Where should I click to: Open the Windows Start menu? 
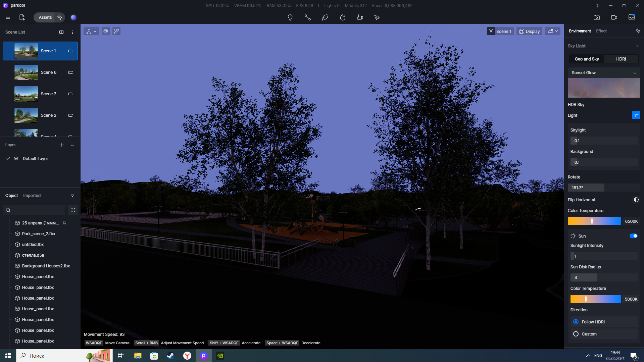point(8,356)
